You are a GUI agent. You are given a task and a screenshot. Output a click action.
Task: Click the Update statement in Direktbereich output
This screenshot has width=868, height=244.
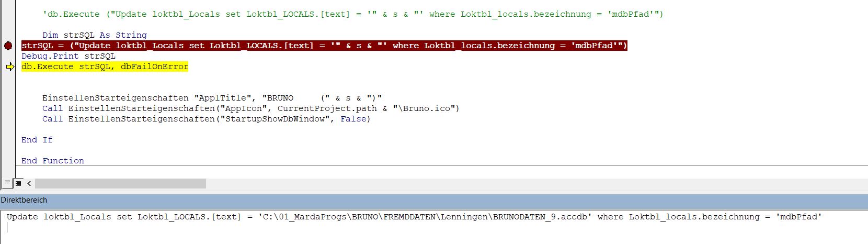tap(414, 216)
